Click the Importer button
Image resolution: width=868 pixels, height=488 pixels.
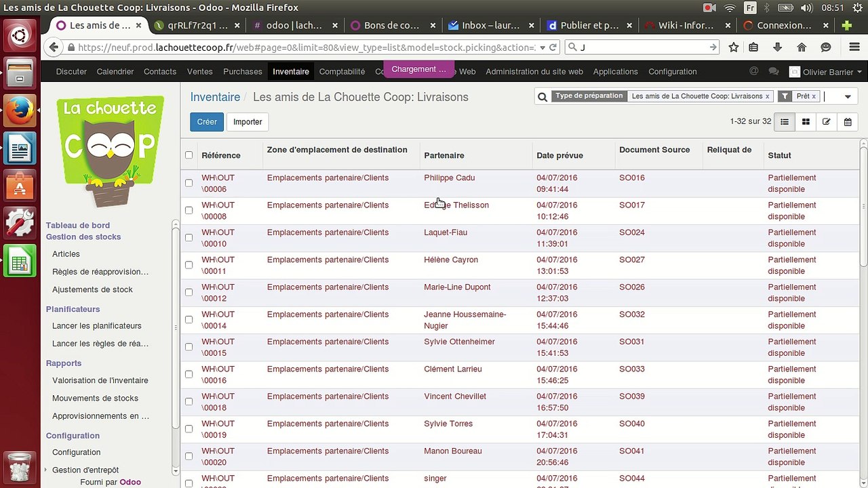(x=248, y=122)
